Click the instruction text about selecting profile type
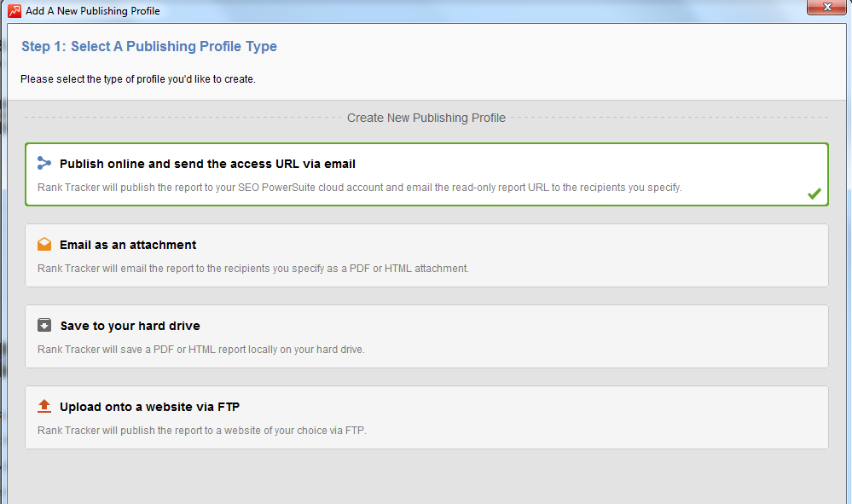The height and width of the screenshot is (504, 852). [138, 79]
